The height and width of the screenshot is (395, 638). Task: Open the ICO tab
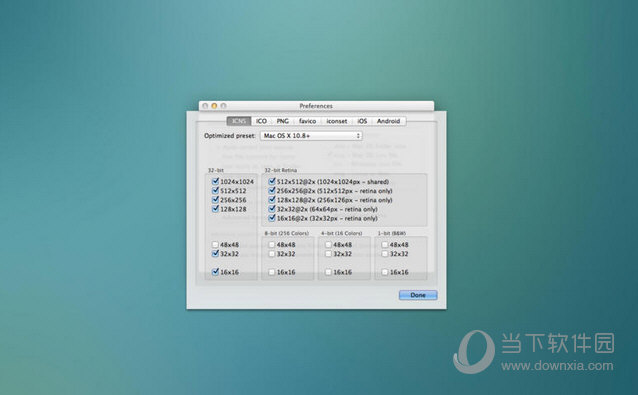261,121
